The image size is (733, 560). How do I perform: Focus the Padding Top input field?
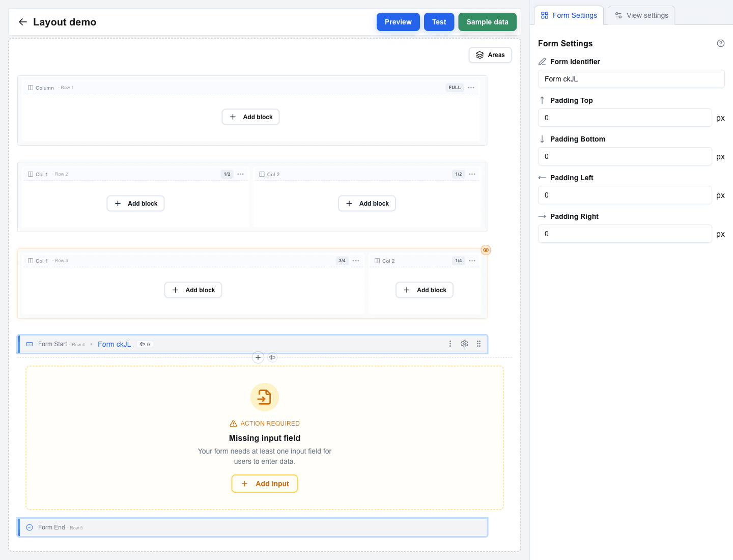pyautogui.click(x=625, y=118)
